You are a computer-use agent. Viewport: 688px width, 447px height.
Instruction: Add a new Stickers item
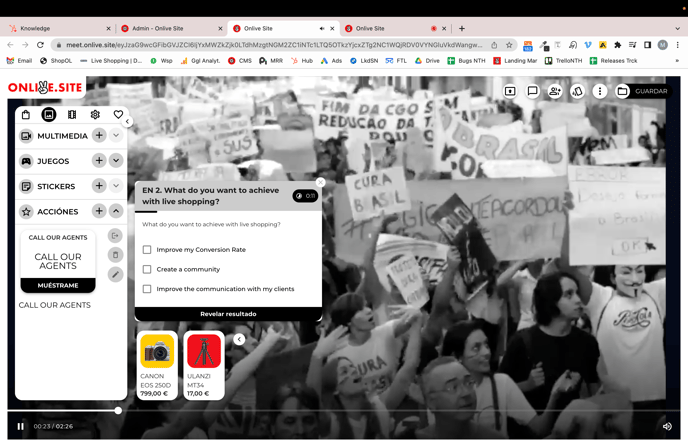point(99,186)
